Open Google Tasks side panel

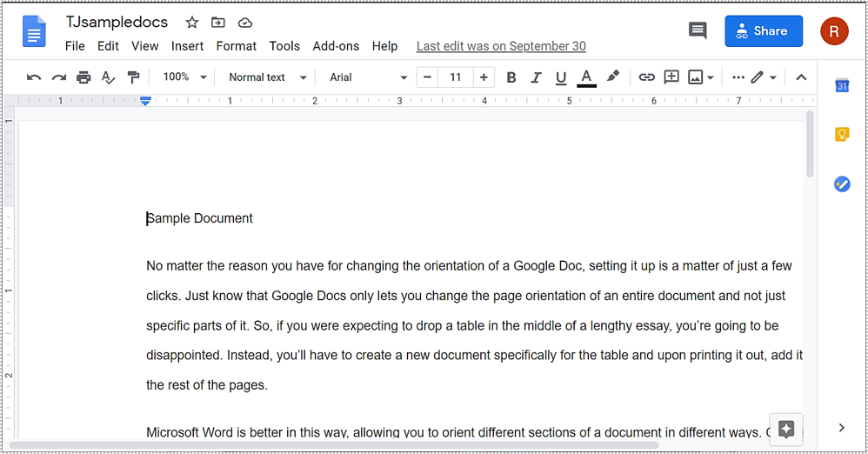coord(842,184)
